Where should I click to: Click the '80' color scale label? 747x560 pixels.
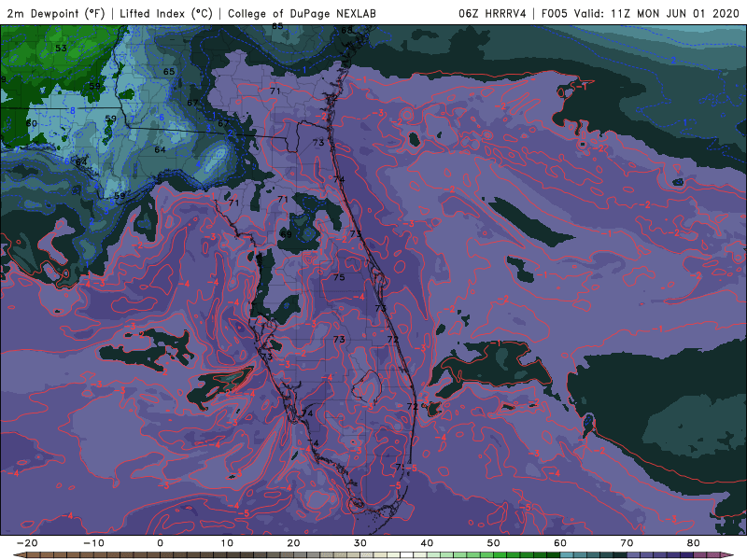click(x=694, y=543)
